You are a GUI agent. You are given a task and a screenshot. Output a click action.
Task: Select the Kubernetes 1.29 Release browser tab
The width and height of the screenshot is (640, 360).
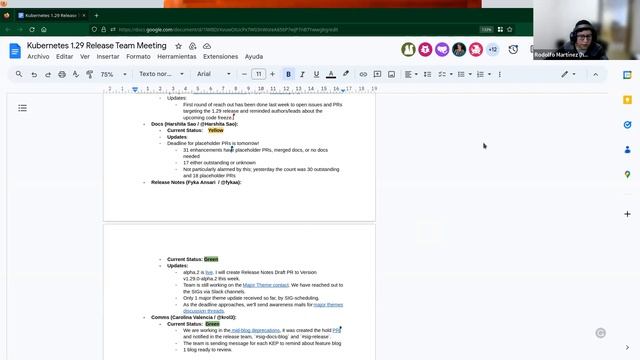tap(51, 16)
